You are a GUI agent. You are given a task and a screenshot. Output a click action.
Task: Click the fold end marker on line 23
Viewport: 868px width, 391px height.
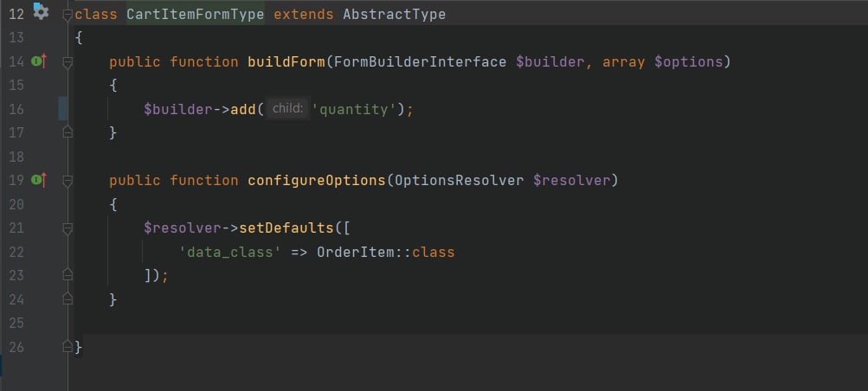(68, 274)
